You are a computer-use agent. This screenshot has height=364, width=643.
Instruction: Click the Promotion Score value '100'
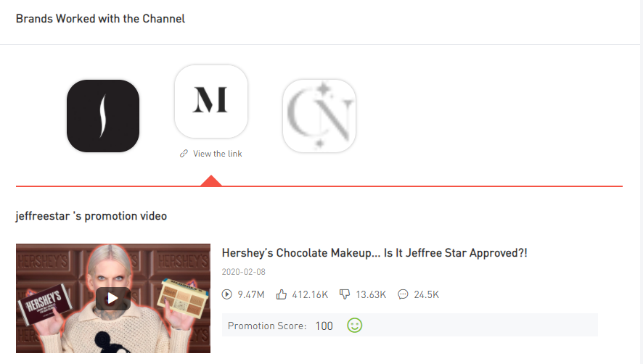click(324, 326)
